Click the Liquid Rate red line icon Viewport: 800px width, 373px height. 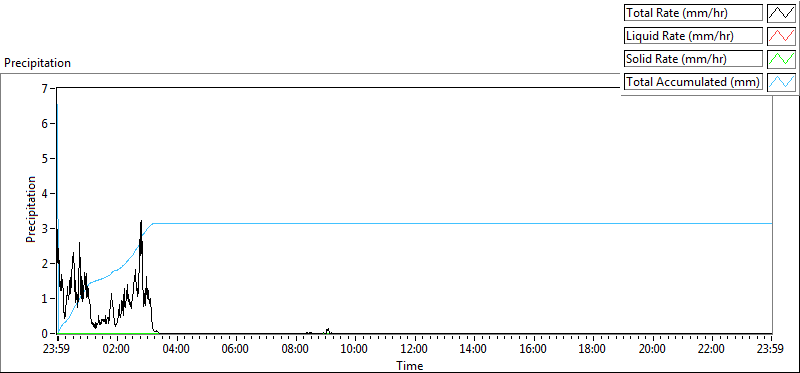pyautogui.click(x=781, y=36)
